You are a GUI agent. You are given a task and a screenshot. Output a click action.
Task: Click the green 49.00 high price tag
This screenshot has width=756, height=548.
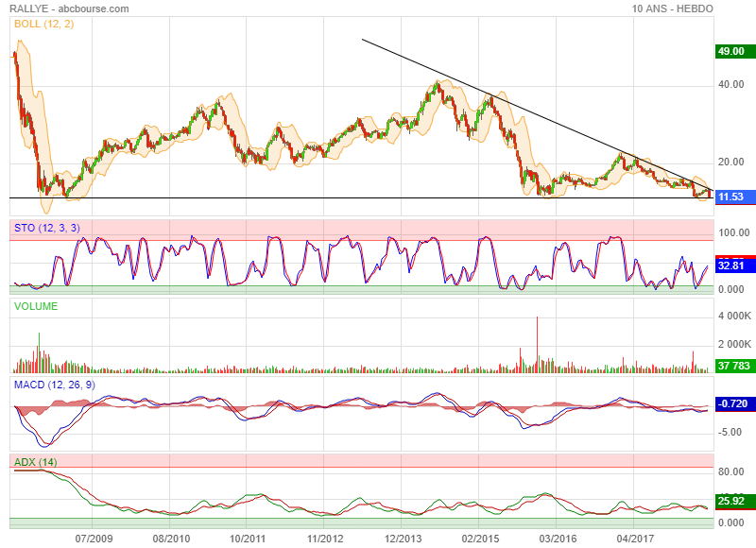[730, 52]
